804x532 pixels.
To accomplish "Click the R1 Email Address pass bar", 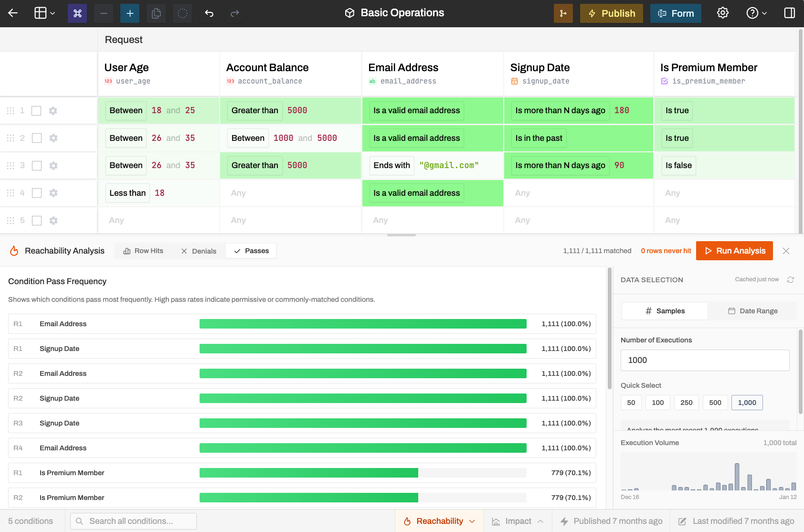I will [x=363, y=324].
